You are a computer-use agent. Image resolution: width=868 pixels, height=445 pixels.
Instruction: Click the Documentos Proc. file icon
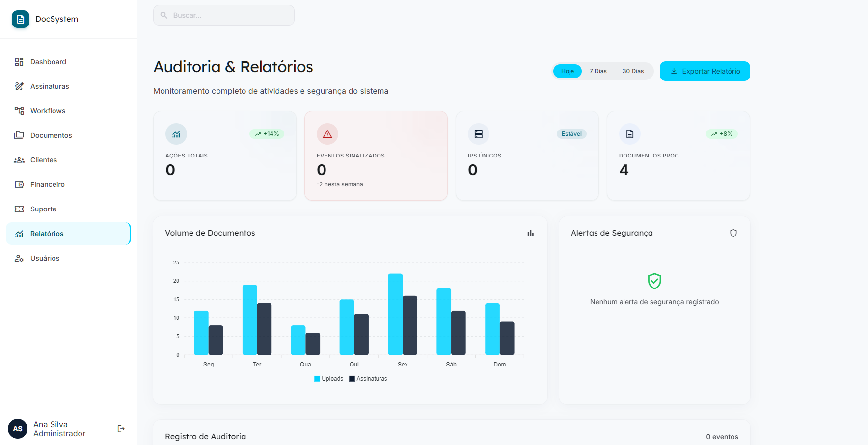click(630, 134)
